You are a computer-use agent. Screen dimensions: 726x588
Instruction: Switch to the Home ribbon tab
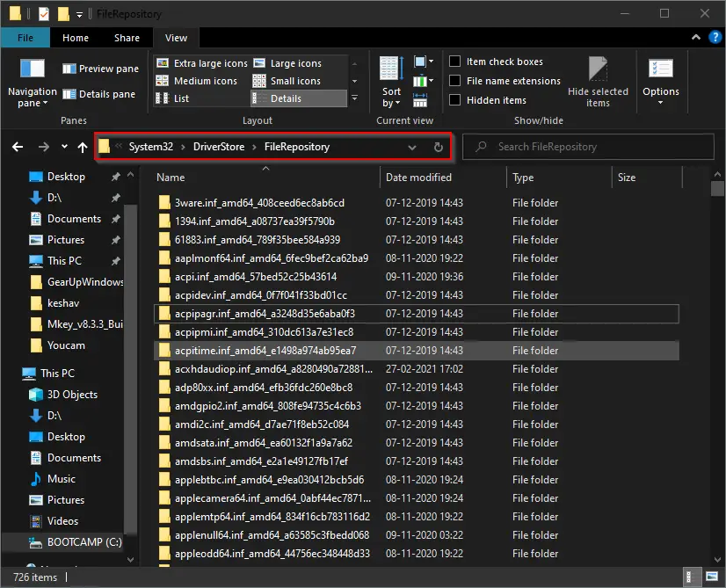point(76,38)
